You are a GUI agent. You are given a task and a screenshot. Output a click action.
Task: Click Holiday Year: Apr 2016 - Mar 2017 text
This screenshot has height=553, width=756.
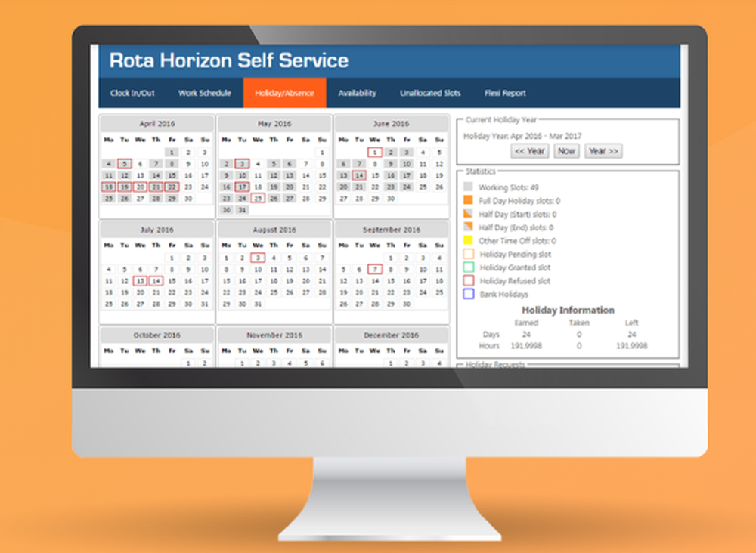[x=522, y=136]
